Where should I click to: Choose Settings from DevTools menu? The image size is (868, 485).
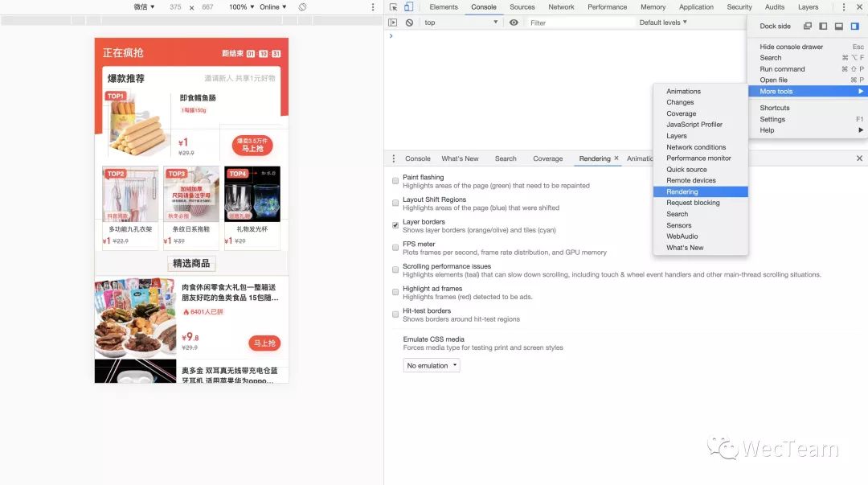click(772, 119)
